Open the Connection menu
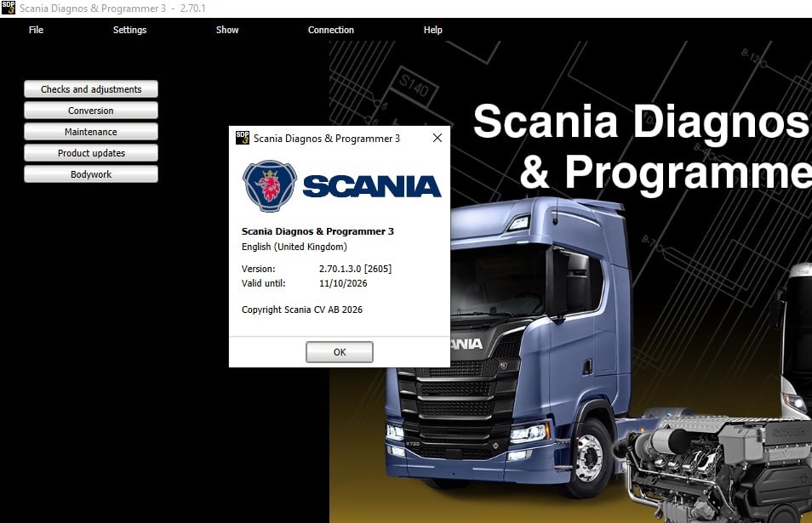The image size is (812, 523). point(331,30)
